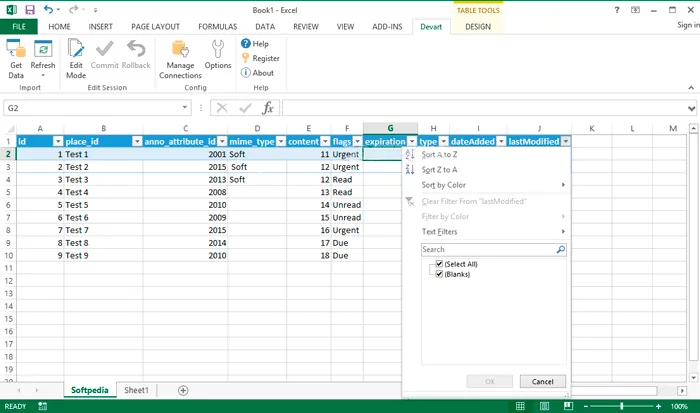
Task: Click Cancel in the filter menu
Action: (542, 381)
